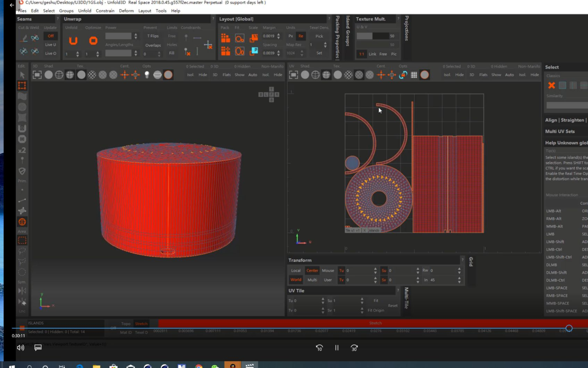
Task: Select World in Transform panel
Action: pyautogui.click(x=296, y=279)
